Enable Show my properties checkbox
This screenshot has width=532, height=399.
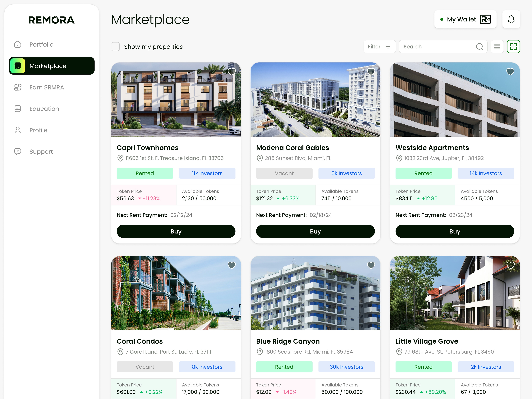[115, 47]
